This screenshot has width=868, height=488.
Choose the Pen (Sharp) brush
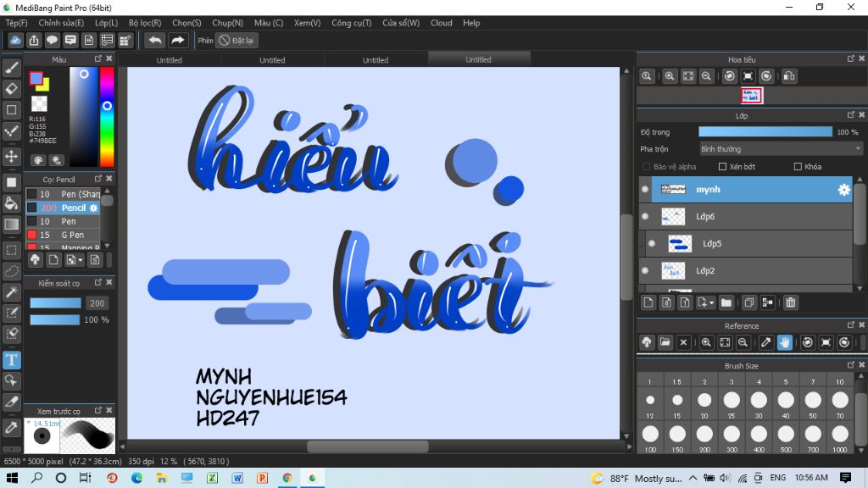63,194
